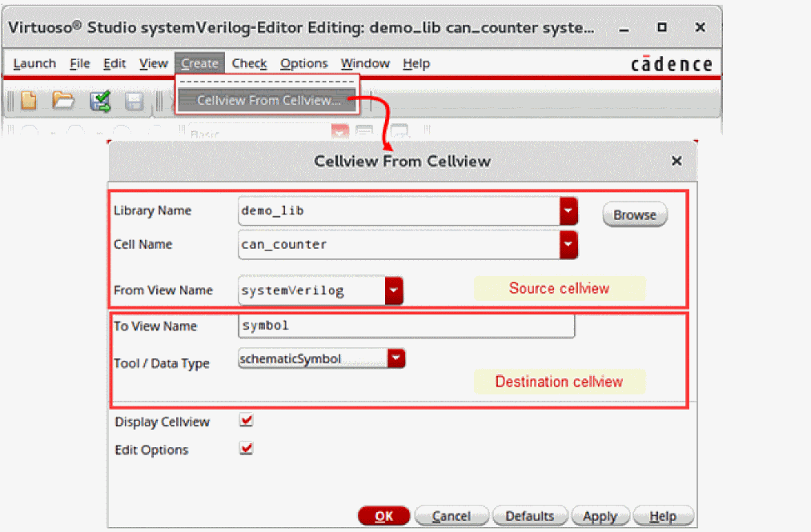Choose Cellview From Cellview menu entry
Image resolution: width=811 pixels, height=532 pixels.
267,100
